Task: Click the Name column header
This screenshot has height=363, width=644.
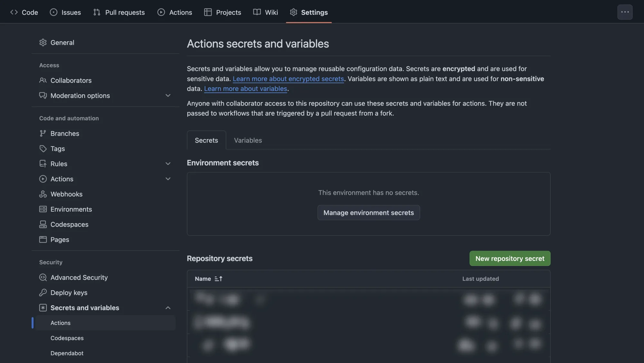Action: 203,279
